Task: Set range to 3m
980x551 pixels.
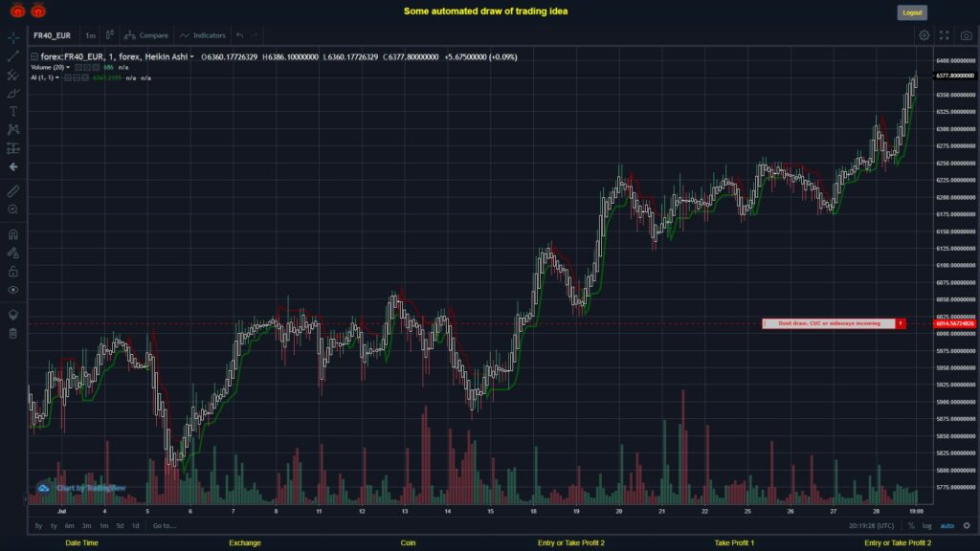Action: pyautogui.click(x=87, y=526)
